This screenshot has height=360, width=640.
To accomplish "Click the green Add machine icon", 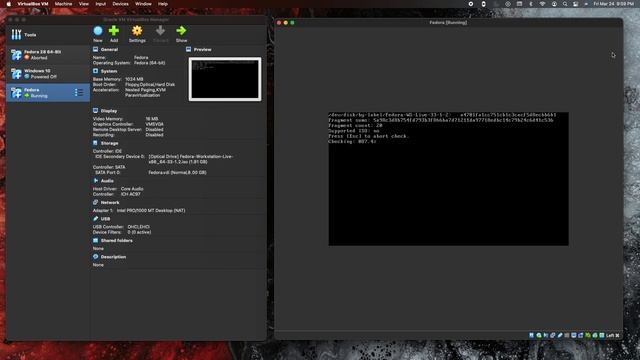I will [x=114, y=31].
